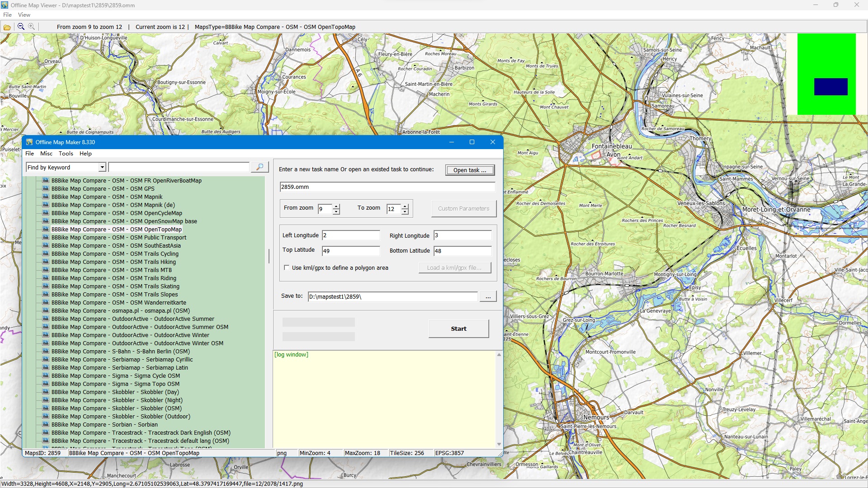Click the keyword search magnifier button
This screenshot has height=488, width=868.
point(259,167)
